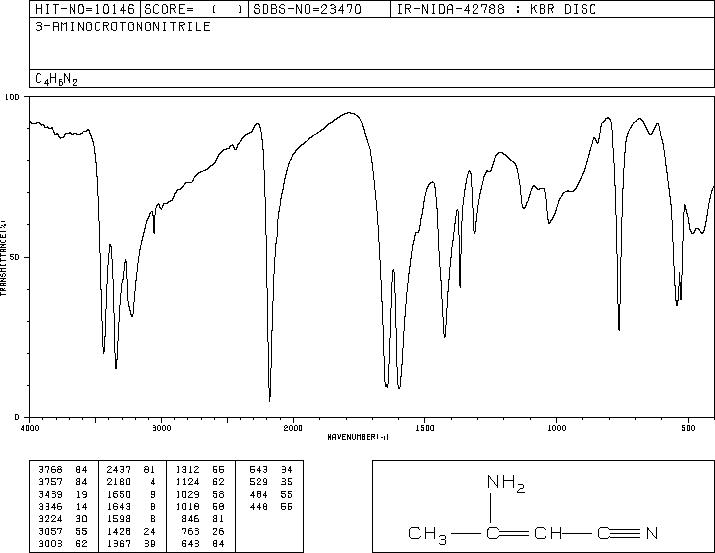
Task: Click the peak table entry 3057
Action: 50,531
